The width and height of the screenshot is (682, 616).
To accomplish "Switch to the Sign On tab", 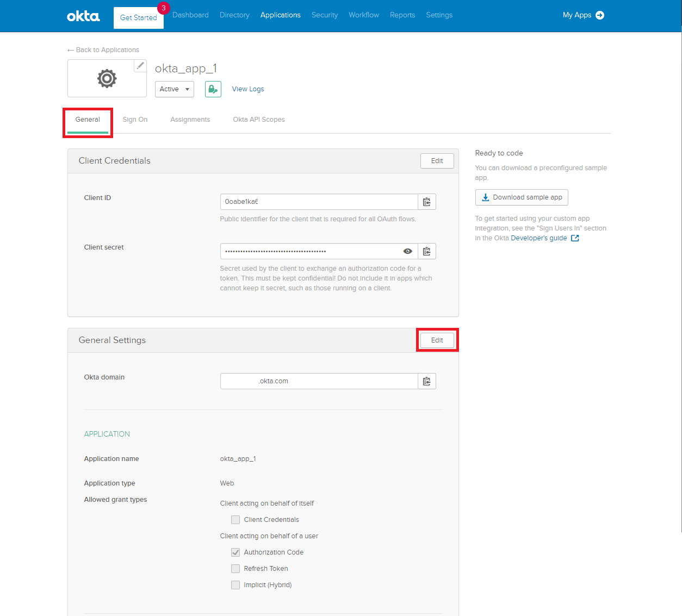I will 135,120.
